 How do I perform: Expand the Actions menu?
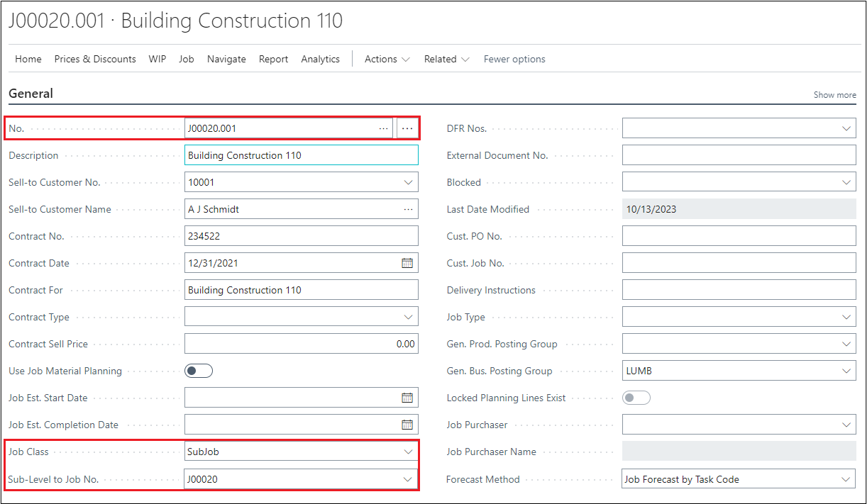click(x=387, y=59)
